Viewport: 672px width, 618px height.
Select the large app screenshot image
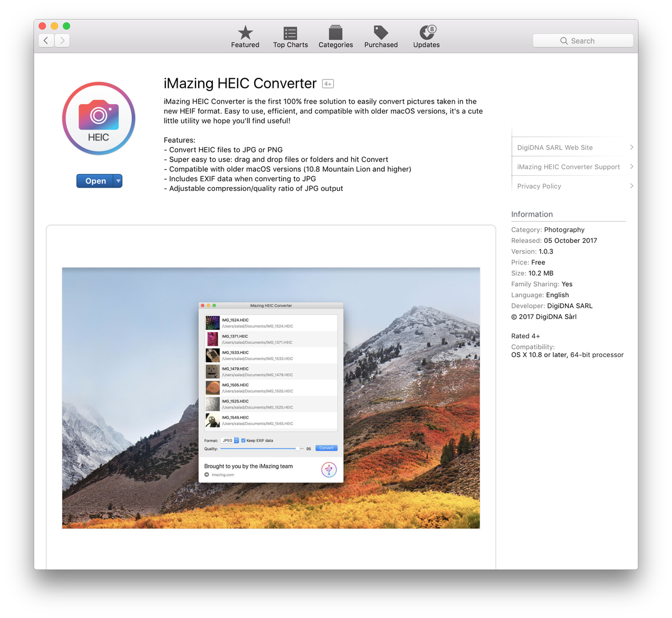pos(271,398)
